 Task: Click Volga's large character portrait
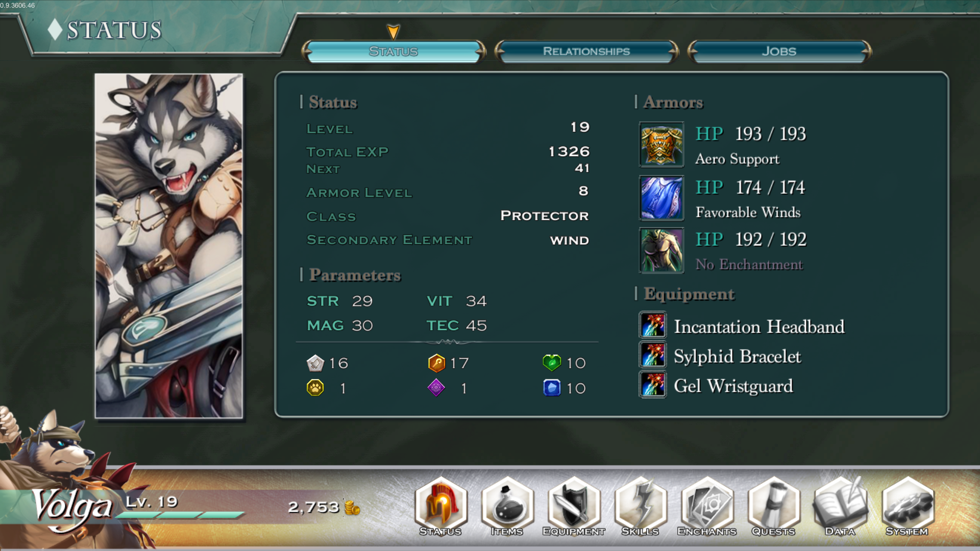[169, 246]
